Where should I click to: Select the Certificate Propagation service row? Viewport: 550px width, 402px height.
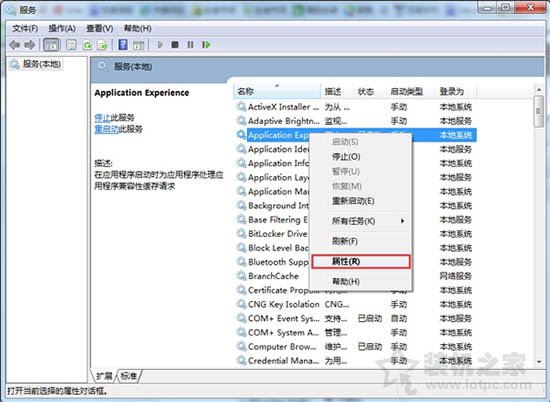[356, 290]
